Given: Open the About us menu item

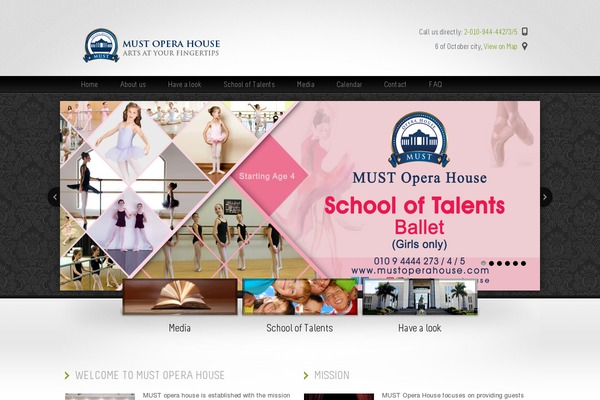Looking at the screenshot, I should tap(133, 84).
